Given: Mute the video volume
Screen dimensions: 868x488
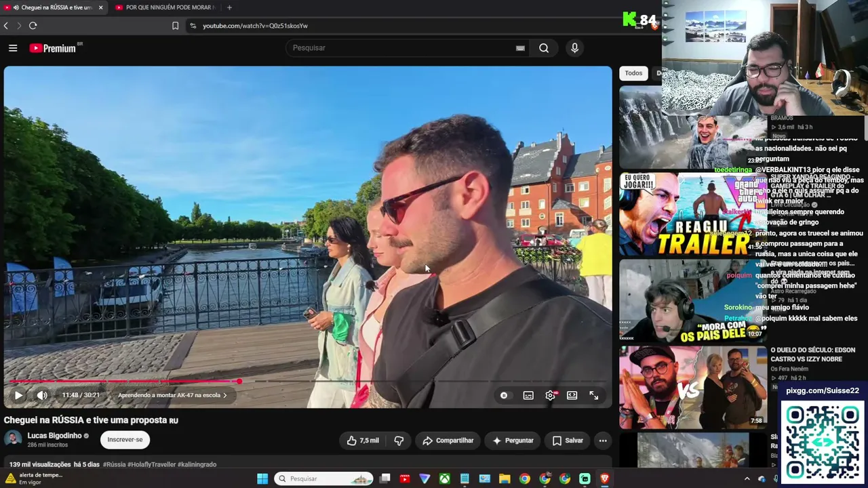Looking at the screenshot, I should [x=42, y=395].
